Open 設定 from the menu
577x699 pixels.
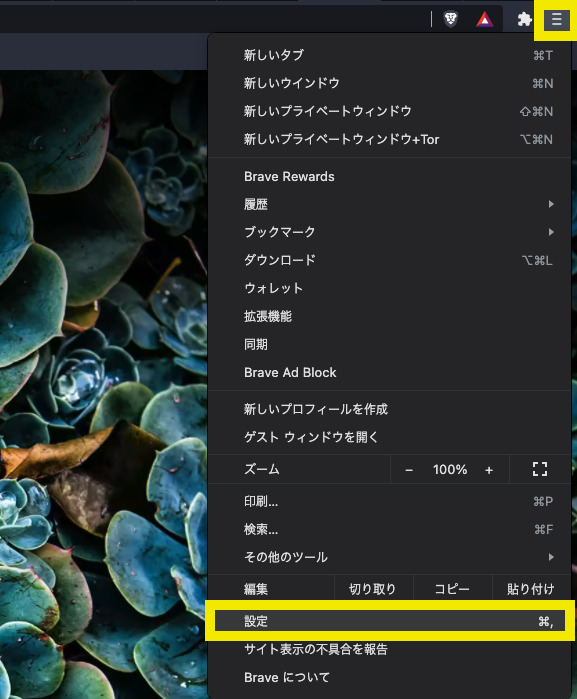pyautogui.click(x=389, y=621)
